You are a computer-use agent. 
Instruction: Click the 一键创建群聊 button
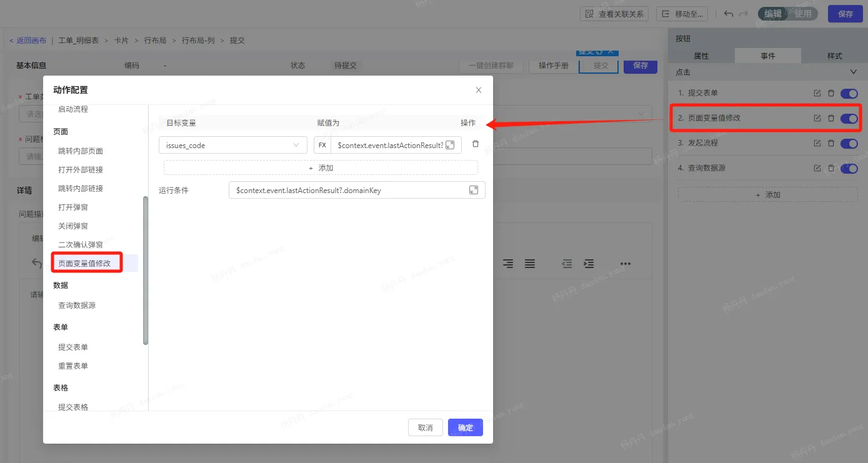tap(491, 66)
